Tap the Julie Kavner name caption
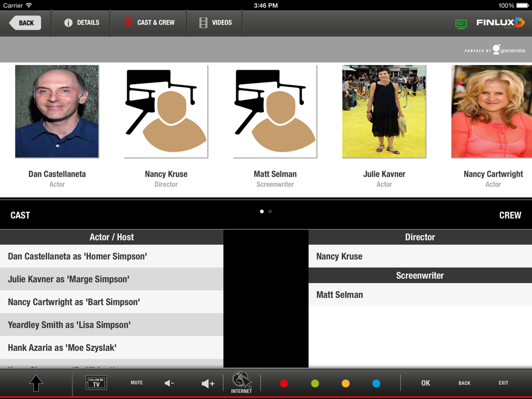The width and height of the screenshot is (532, 399). (x=384, y=174)
